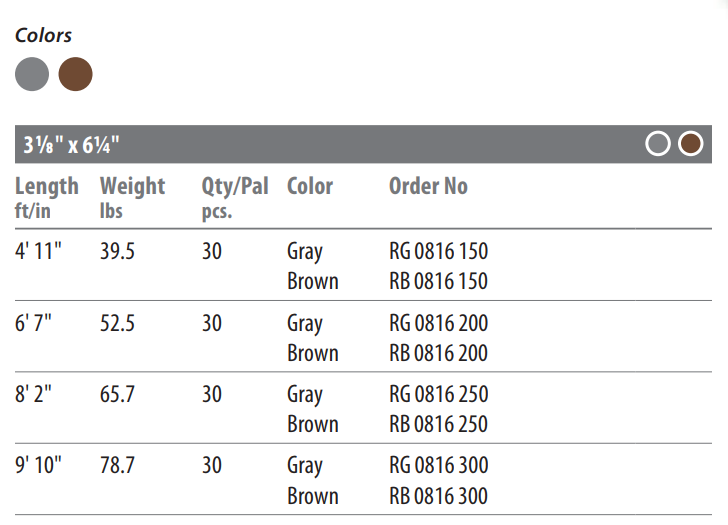Click order number RG 0816 300
The image size is (728, 525).
[x=438, y=465]
